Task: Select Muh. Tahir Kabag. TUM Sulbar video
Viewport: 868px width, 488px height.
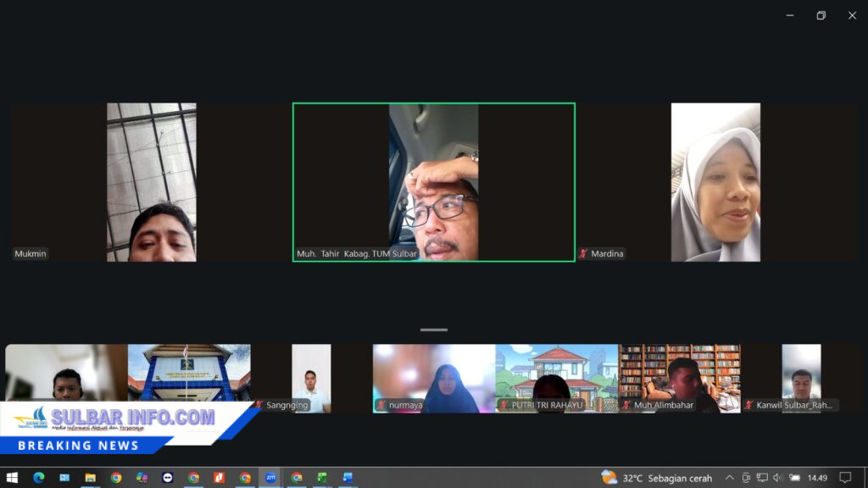Action: tap(433, 182)
